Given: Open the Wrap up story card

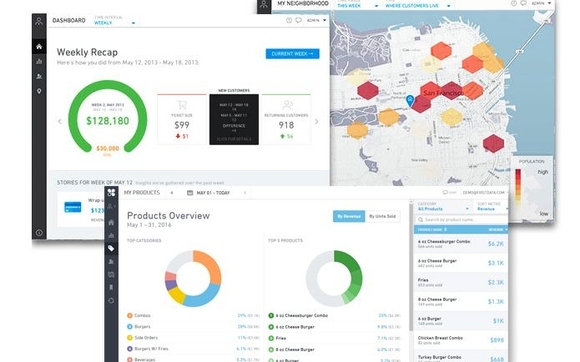Looking at the screenshot, I should click(x=81, y=209).
